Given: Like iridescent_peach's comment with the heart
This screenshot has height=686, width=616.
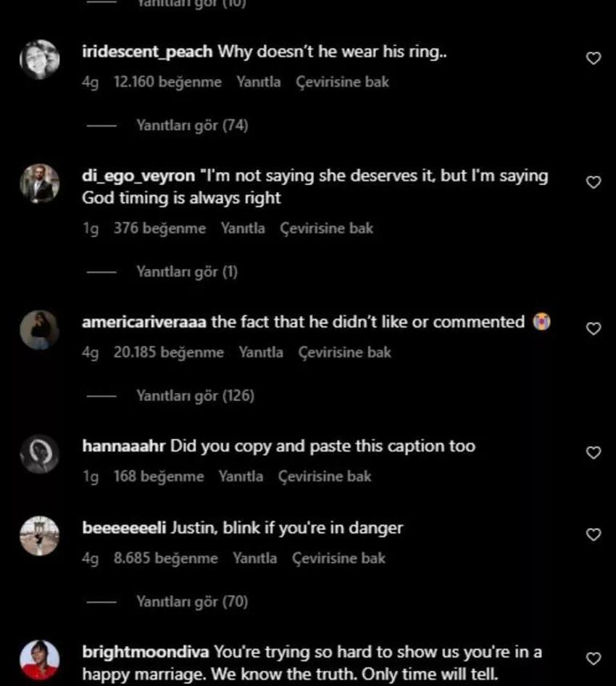Looking at the screenshot, I should click(x=594, y=58).
